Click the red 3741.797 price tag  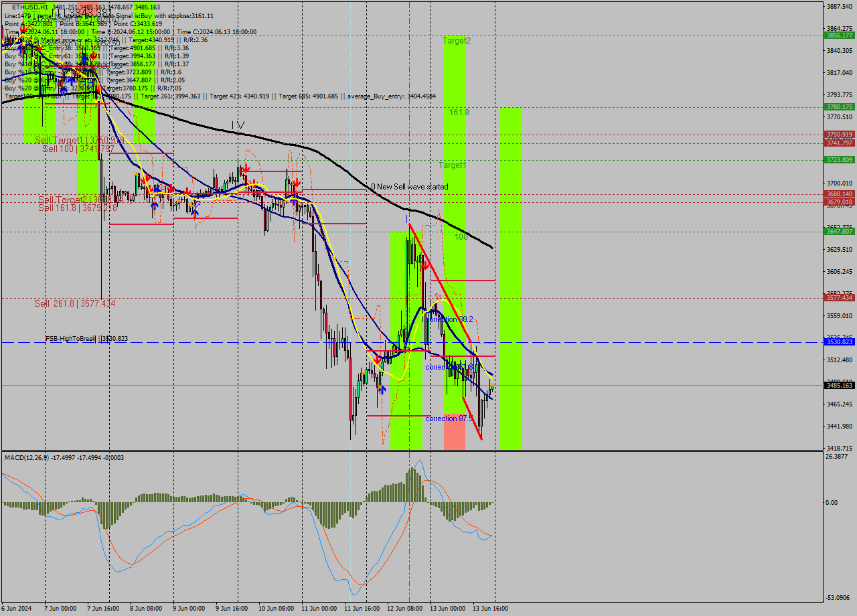pos(840,143)
